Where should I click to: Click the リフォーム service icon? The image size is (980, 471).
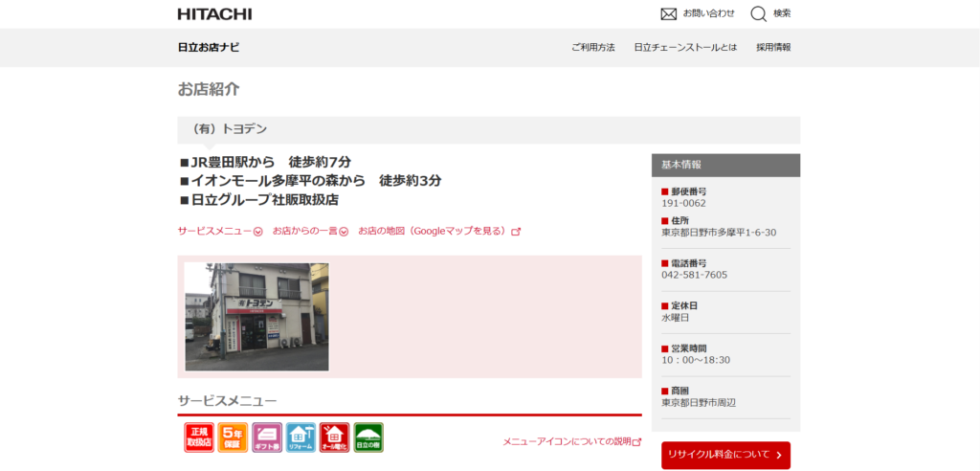[x=301, y=437]
